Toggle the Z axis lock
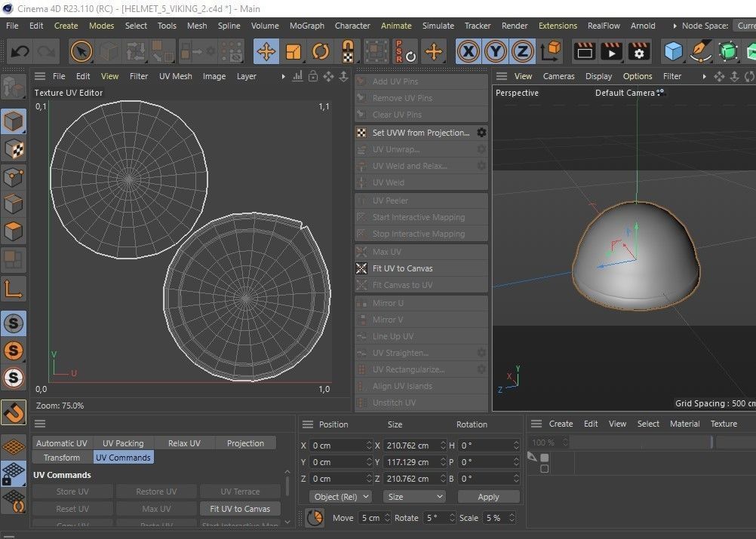This screenshot has width=756, height=539. (523, 51)
